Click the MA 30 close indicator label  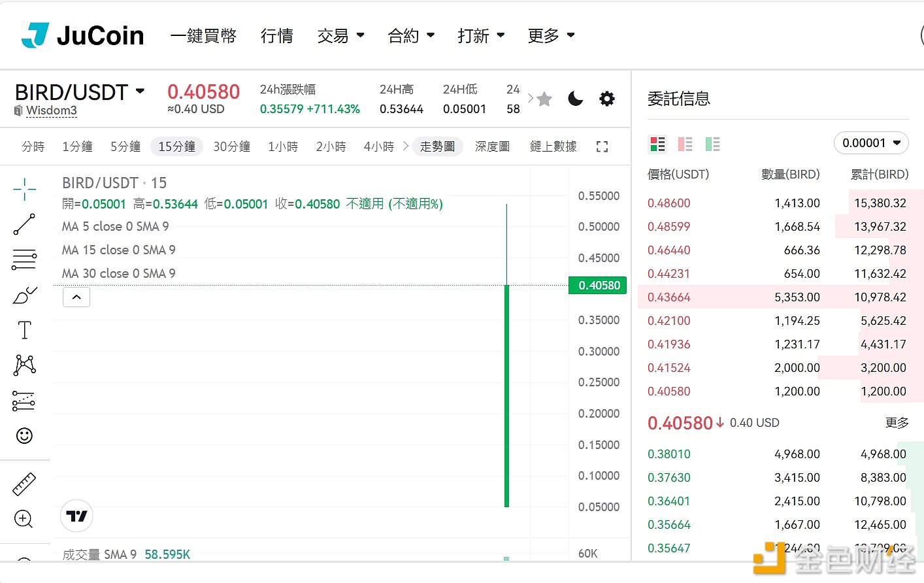point(118,273)
